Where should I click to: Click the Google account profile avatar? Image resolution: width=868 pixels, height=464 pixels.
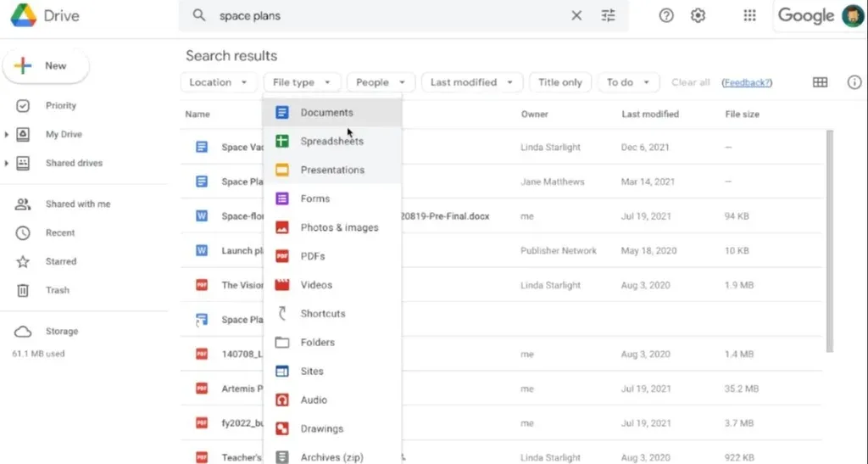click(853, 16)
